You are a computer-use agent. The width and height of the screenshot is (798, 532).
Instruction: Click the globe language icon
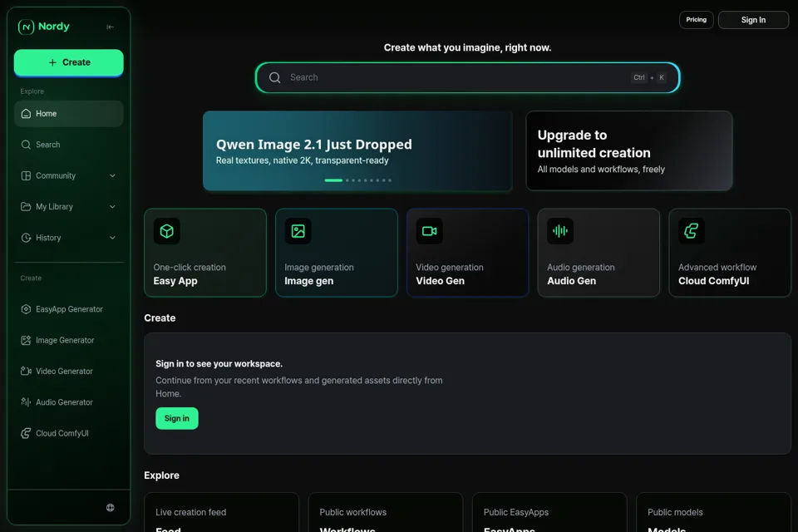tap(110, 508)
